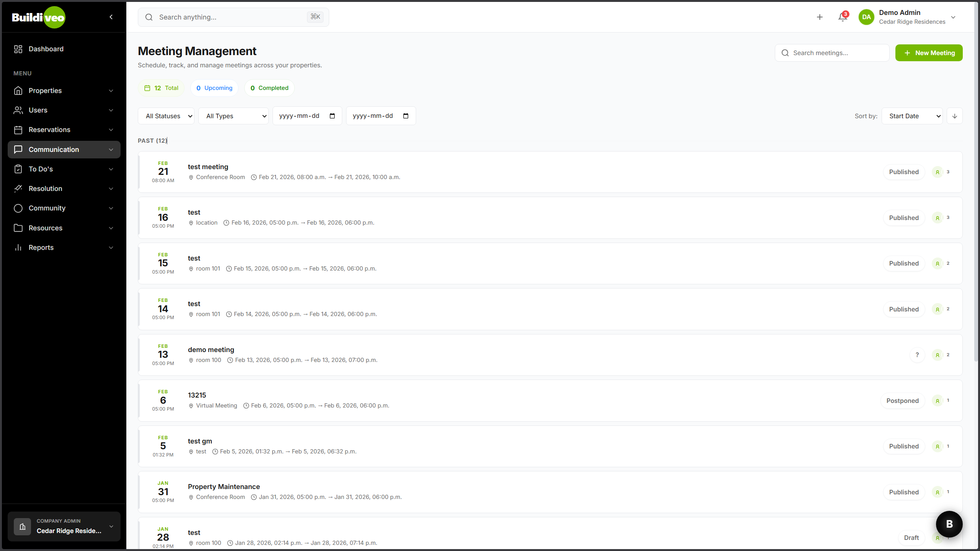980x551 pixels.
Task: Click the DA user avatar
Action: point(866,17)
